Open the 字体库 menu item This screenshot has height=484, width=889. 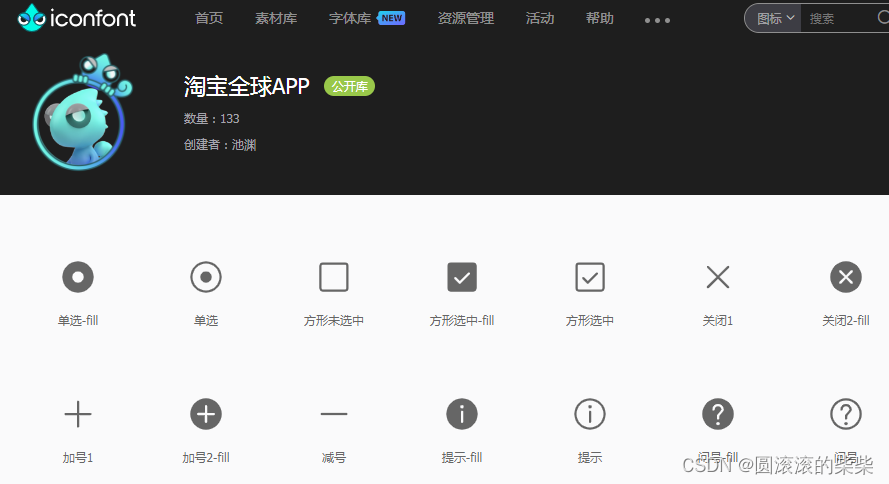(350, 19)
